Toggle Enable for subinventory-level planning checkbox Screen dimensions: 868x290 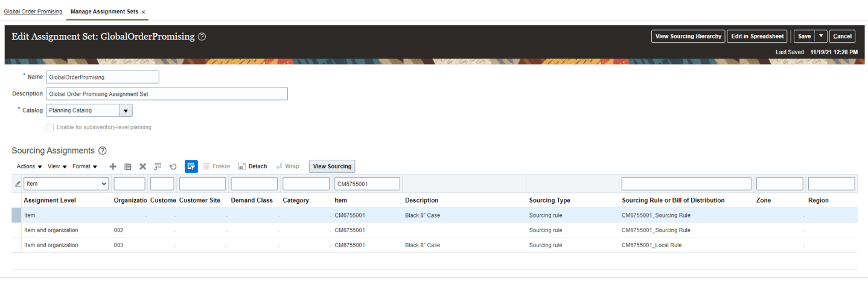point(50,127)
